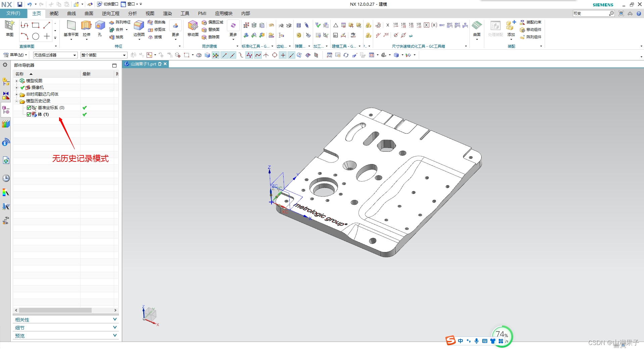Toggle snap to midpoint
644x349 pixels.
(233, 55)
